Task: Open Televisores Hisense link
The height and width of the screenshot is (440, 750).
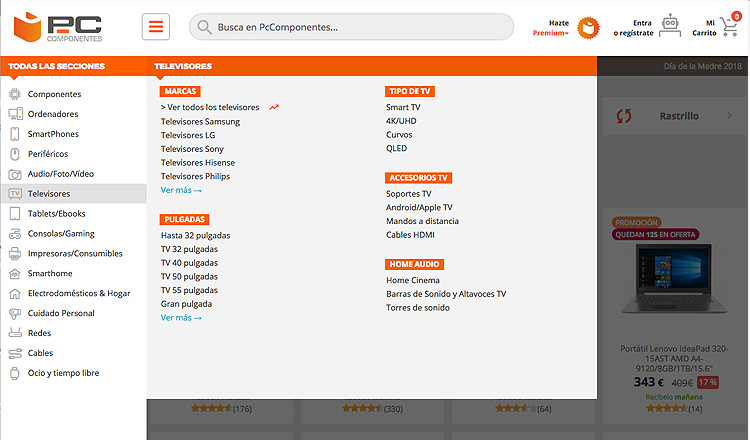Action: [x=198, y=163]
